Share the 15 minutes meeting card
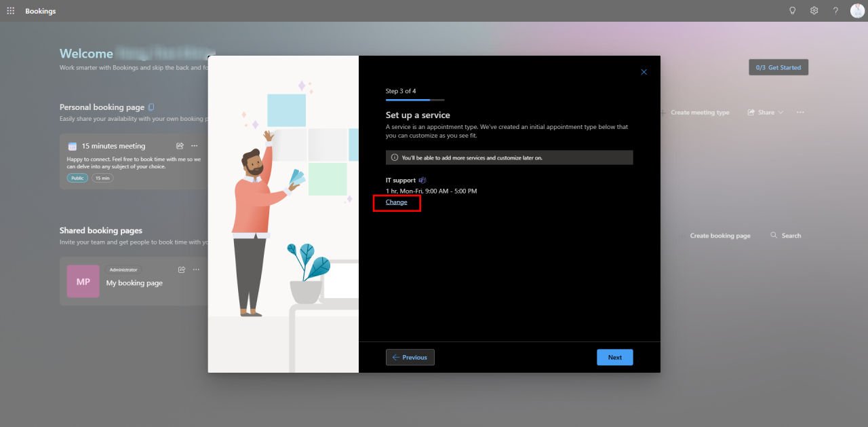The image size is (868, 427). [180, 146]
